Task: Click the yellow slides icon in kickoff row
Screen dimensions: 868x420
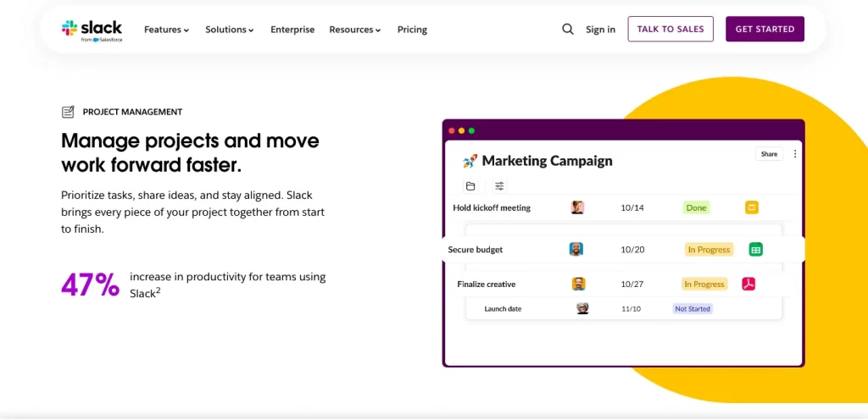Action: click(751, 207)
